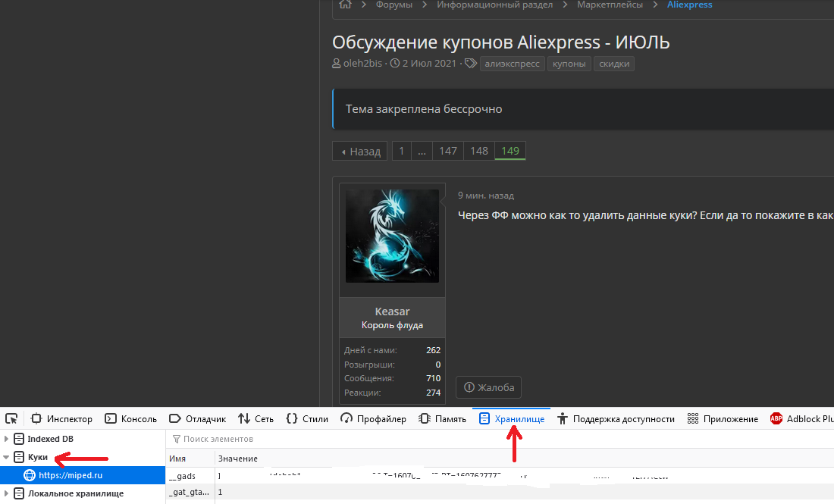The image size is (834, 504).
Task: Open the Стили tab
Action: 307,418
